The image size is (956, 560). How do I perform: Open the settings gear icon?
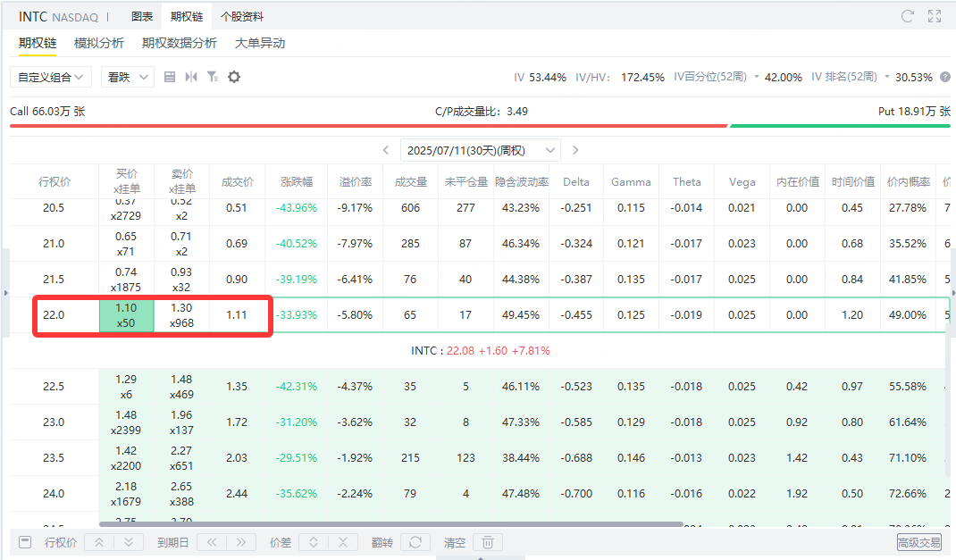point(234,77)
